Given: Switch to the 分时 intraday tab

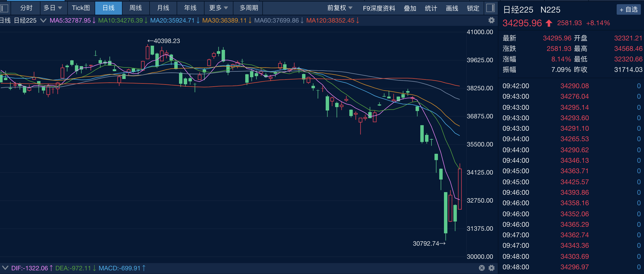Looking at the screenshot, I should click(x=25, y=8).
